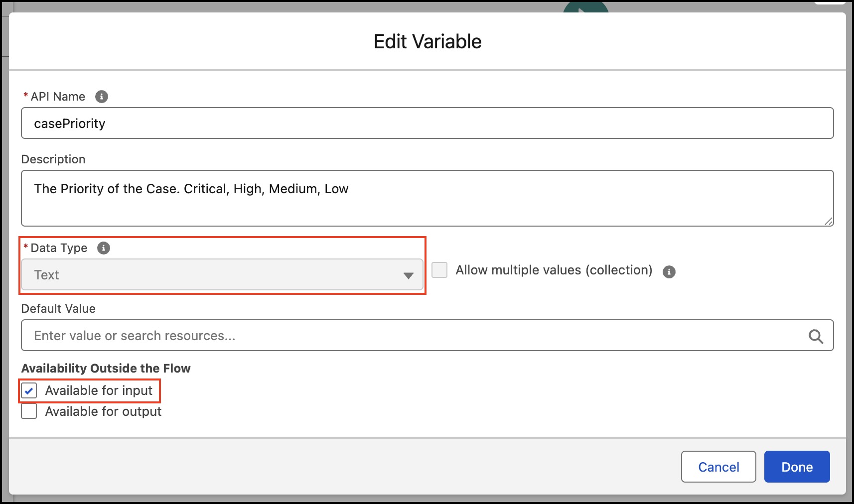Click into the Description text area
The image size is (854, 504).
[427, 198]
